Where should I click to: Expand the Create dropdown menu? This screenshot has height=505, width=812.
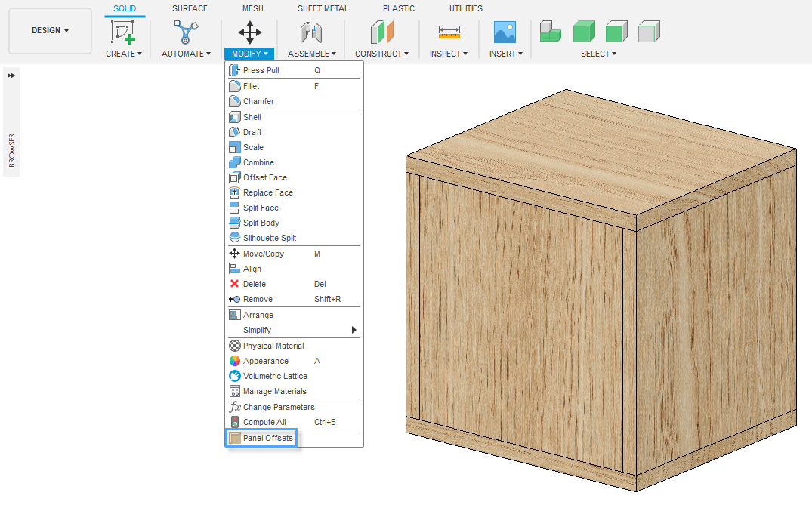[124, 54]
